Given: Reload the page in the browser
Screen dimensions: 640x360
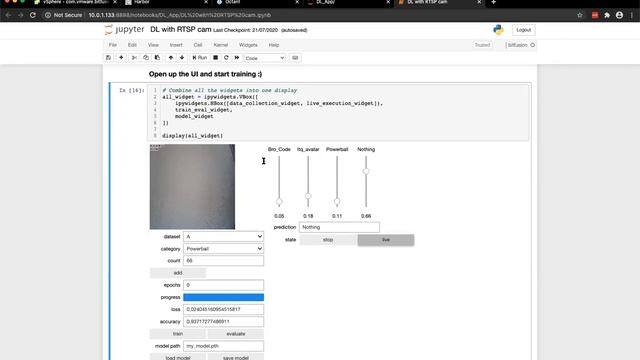Looking at the screenshot, I should coord(33,15).
